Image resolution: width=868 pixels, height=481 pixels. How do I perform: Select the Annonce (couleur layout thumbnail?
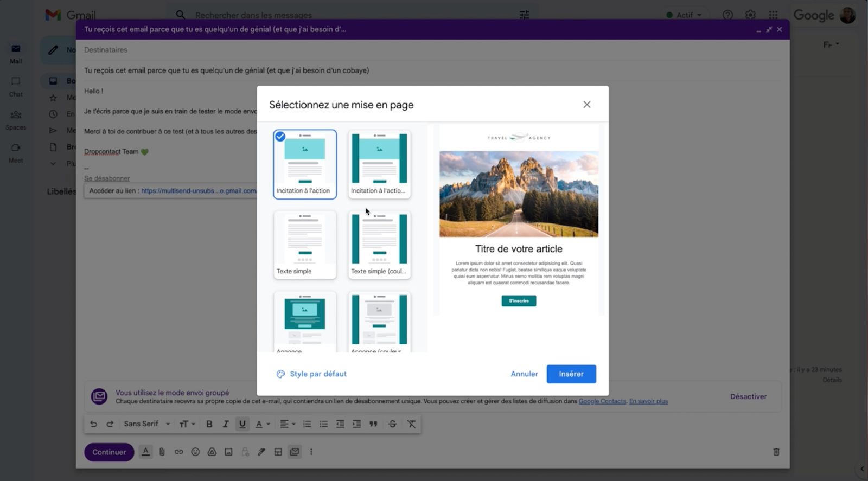(x=379, y=322)
